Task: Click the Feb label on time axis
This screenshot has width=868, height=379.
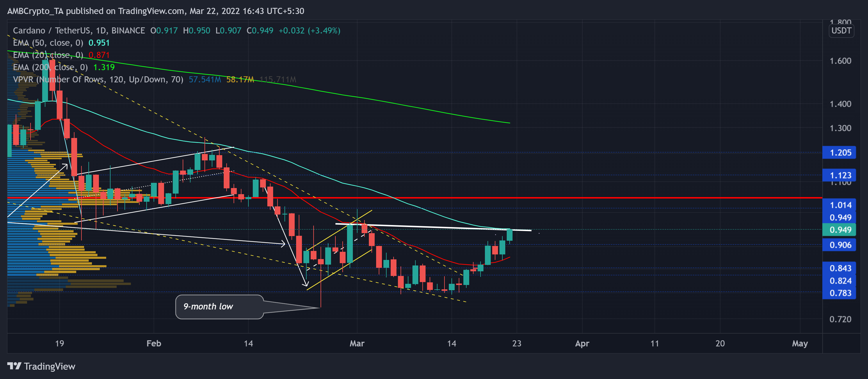Action: click(x=154, y=343)
